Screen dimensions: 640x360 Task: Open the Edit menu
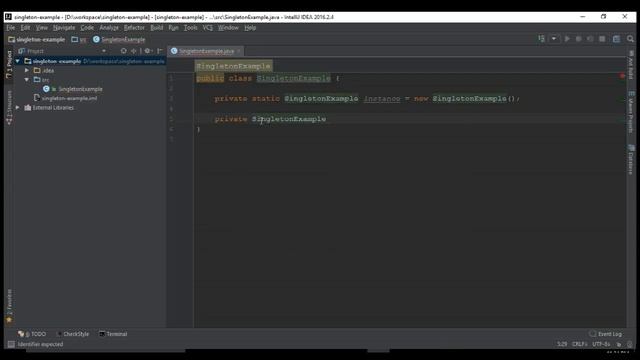coord(25,28)
